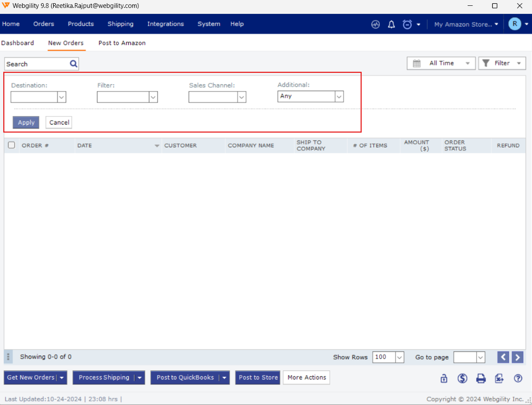This screenshot has width=532, height=405.
Task: Click the R user avatar
Action: (x=514, y=24)
